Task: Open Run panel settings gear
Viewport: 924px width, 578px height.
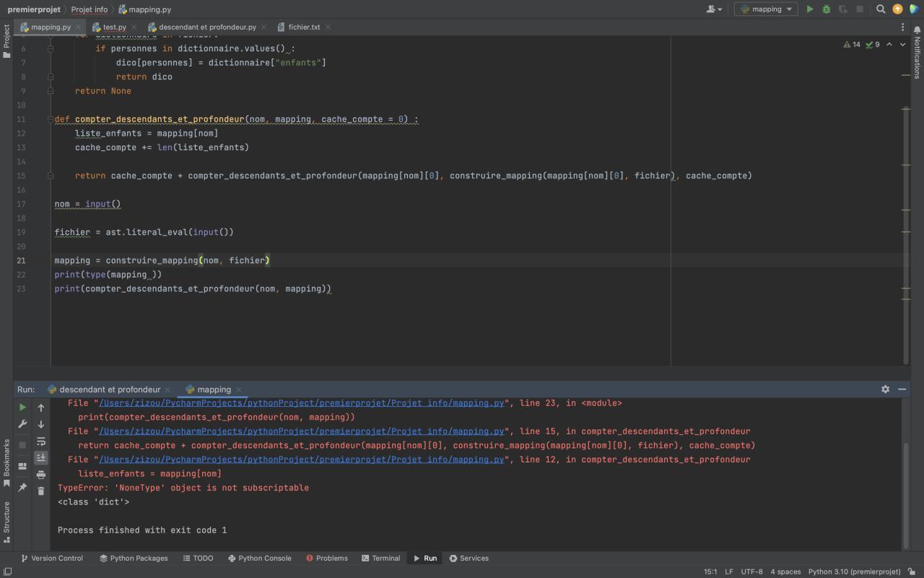Action: 885,389
